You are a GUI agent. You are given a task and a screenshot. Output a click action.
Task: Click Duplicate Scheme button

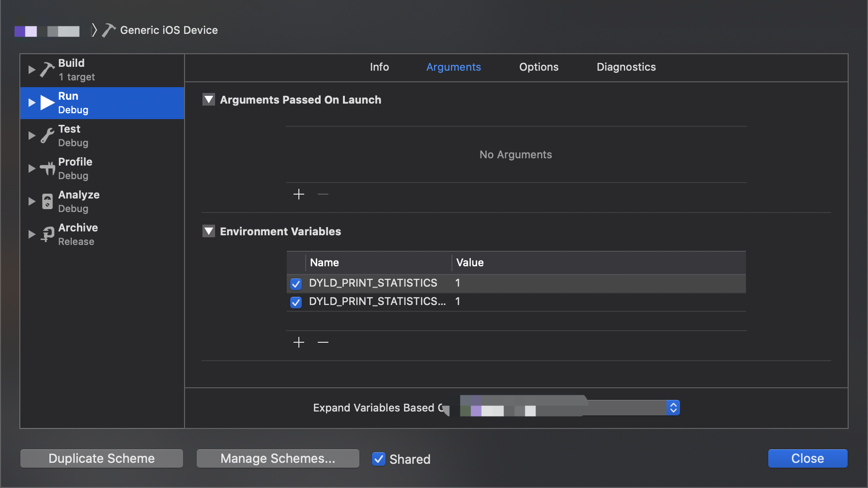[x=102, y=458]
